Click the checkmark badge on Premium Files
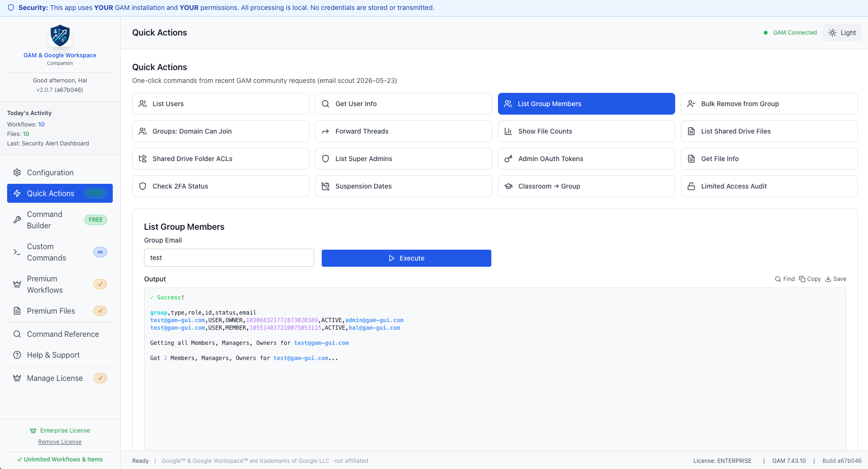 click(100, 311)
